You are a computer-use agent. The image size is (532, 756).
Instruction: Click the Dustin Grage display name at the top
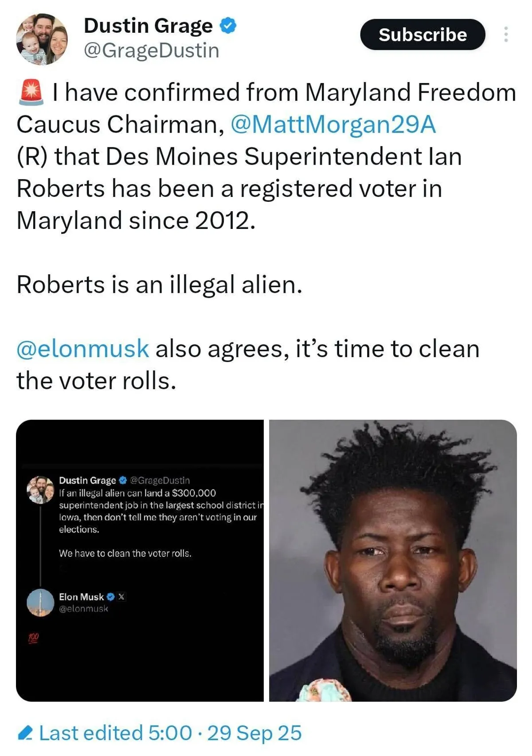[148, 26]
